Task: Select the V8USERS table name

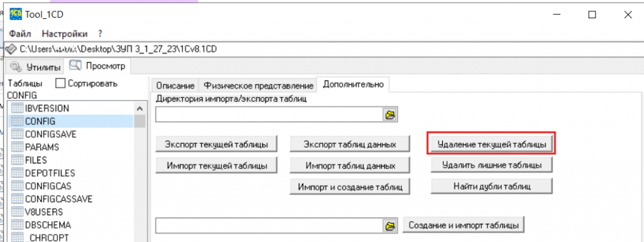Action: 43,212
